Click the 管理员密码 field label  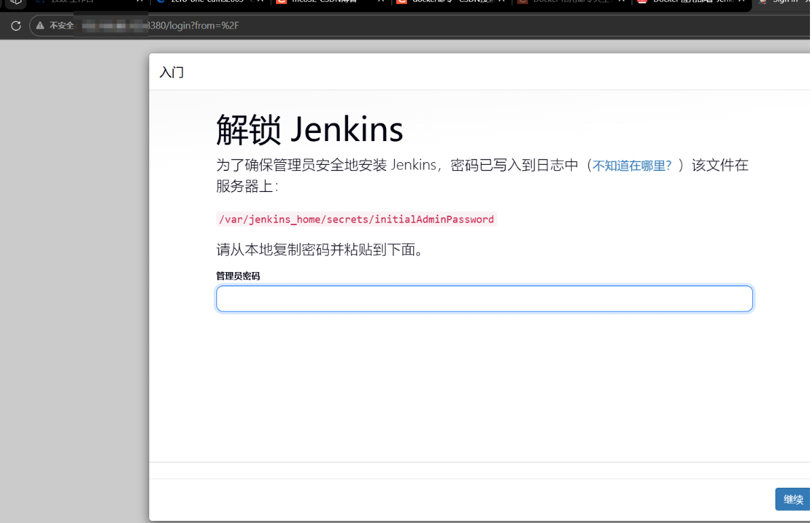pyautogui.click(x=237, y=276)
